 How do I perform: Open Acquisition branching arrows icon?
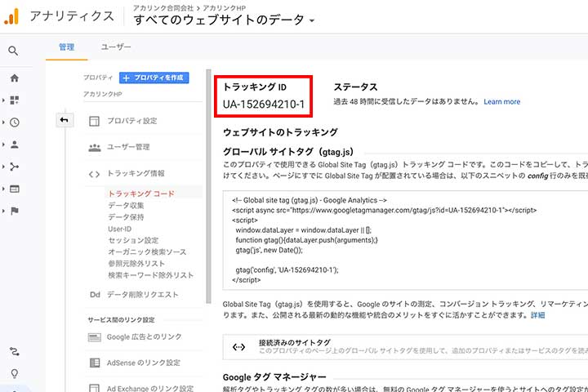pos(14,167)
